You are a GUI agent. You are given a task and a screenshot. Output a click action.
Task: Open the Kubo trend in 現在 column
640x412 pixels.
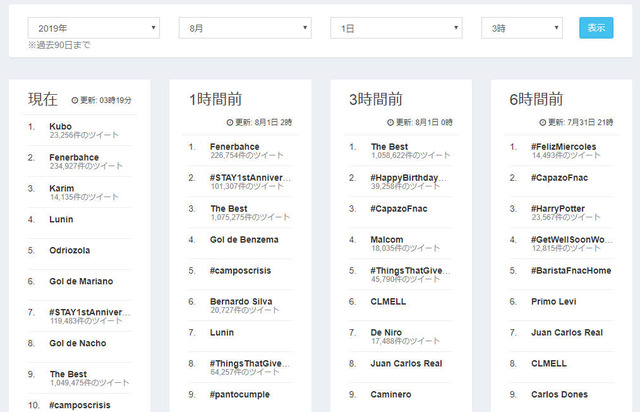[x=60, y=126]
